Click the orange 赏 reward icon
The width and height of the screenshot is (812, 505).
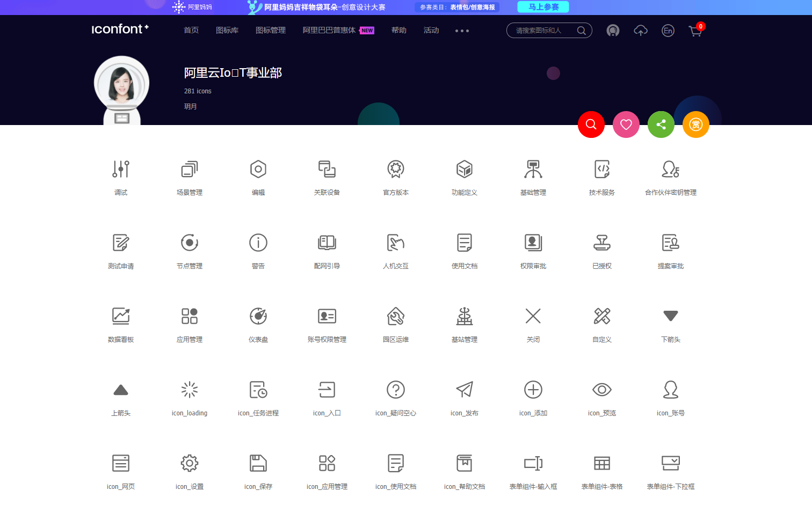[x=695, y=124]
